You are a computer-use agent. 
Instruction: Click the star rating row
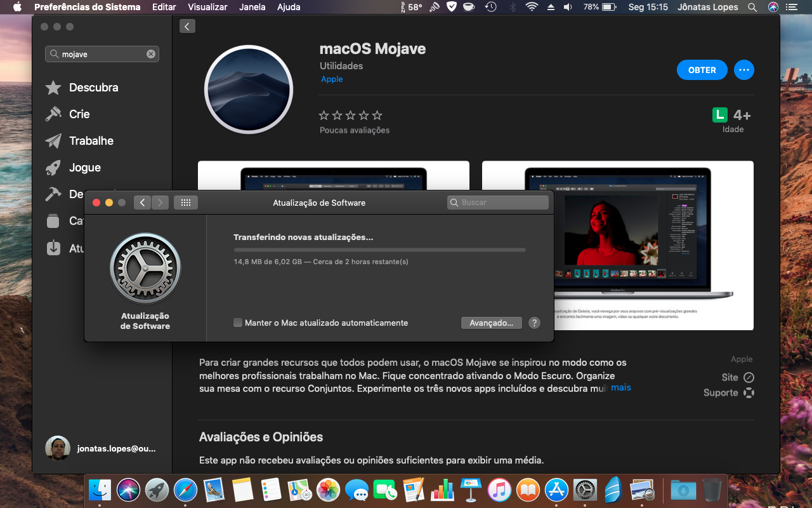tap(351, 116)
